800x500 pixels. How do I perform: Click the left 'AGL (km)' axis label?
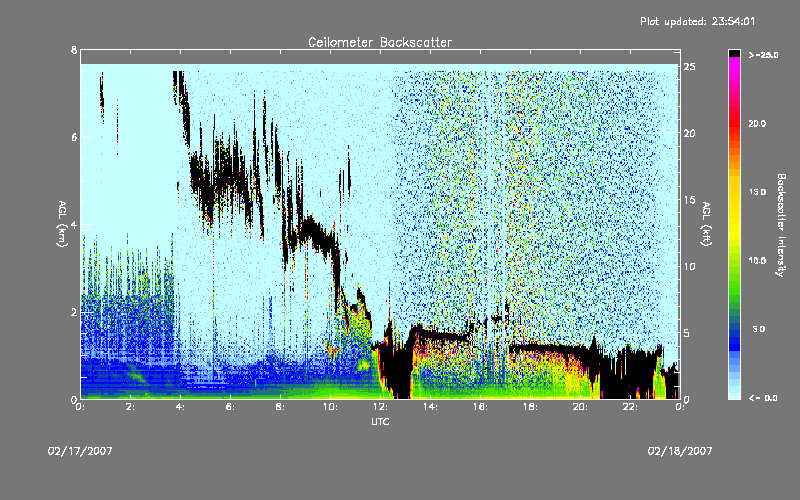[62, 224]
